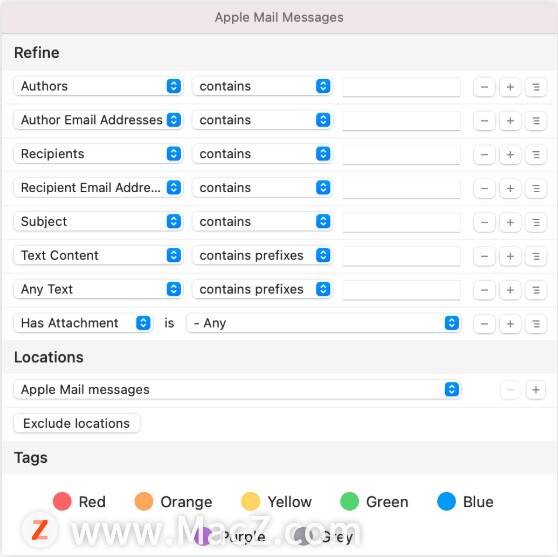This screenshot has height=557, width=558.
Task: Change Text Content operator from contains prefixes
Action: [x=262, y=256]
